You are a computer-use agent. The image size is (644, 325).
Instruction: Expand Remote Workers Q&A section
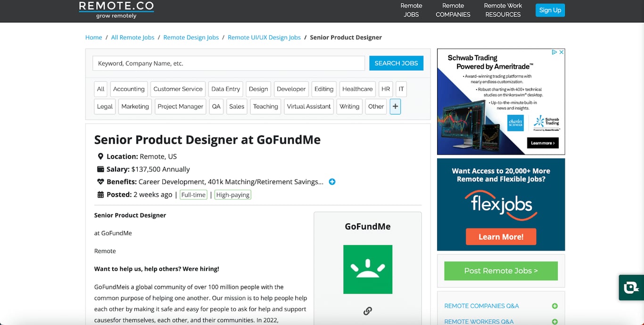pos(554,322)
